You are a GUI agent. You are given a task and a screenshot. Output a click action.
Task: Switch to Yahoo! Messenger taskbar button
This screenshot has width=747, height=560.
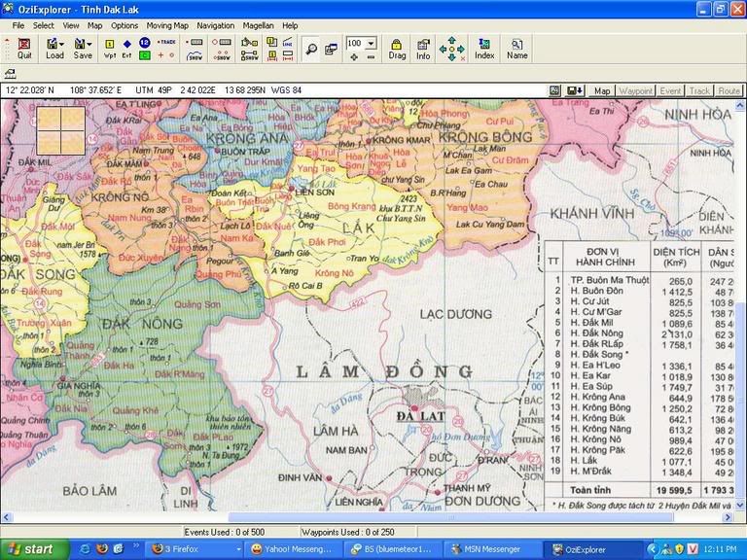tap(293, 549)
